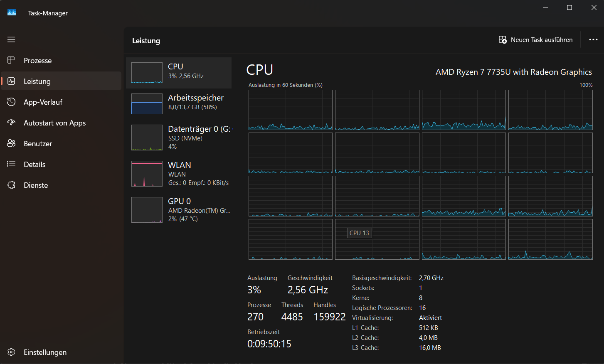Select the CPU 3% 2,56 GHz entry
The image size is (604, 364).
pyautogui.click(x=179, y=73)
